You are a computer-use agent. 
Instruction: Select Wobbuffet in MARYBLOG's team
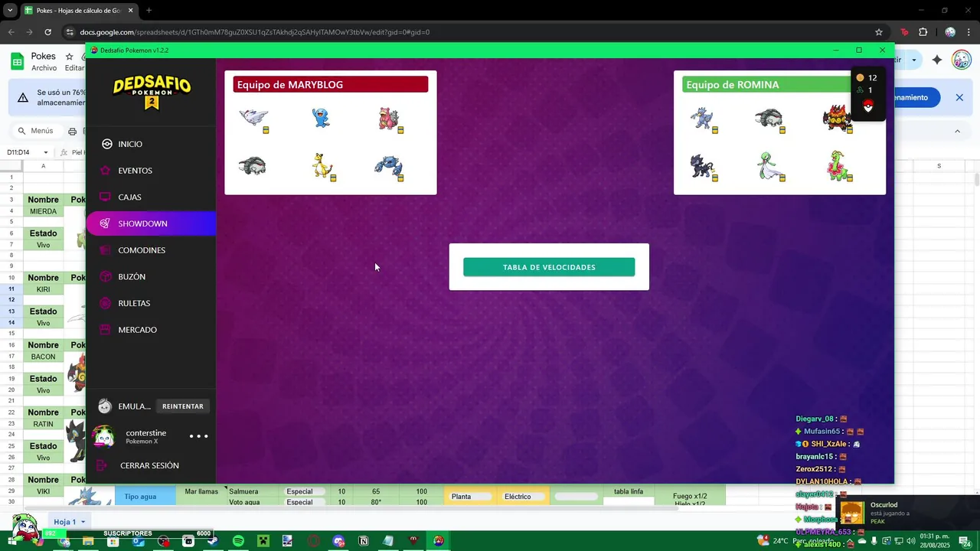[x=322, y=118]
